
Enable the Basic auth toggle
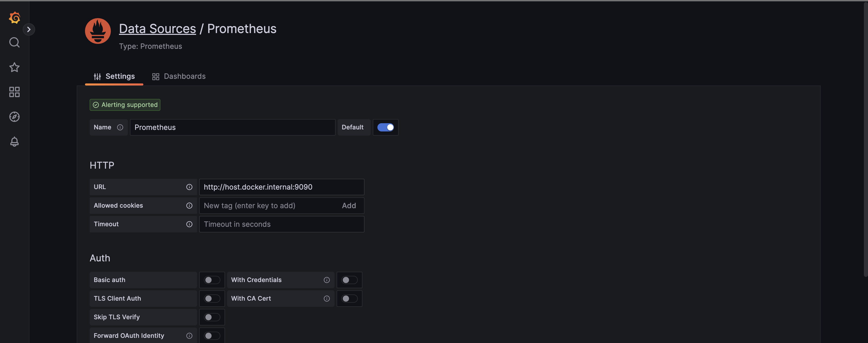212,280
